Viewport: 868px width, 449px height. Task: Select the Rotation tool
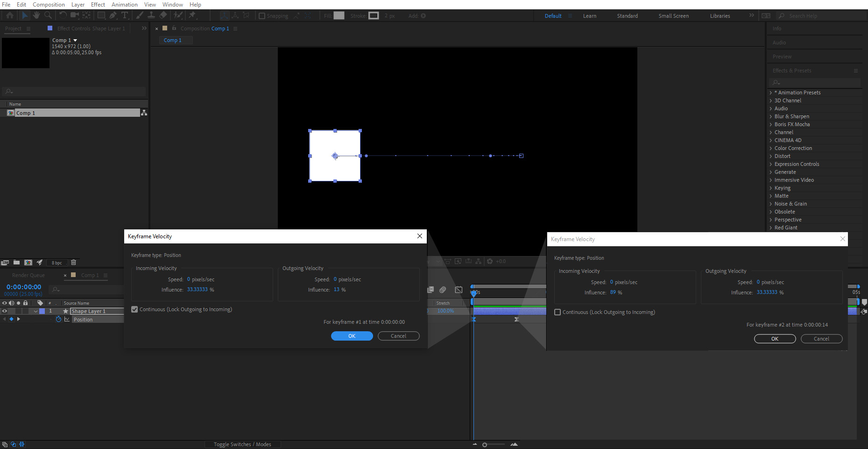click(63, 15)
